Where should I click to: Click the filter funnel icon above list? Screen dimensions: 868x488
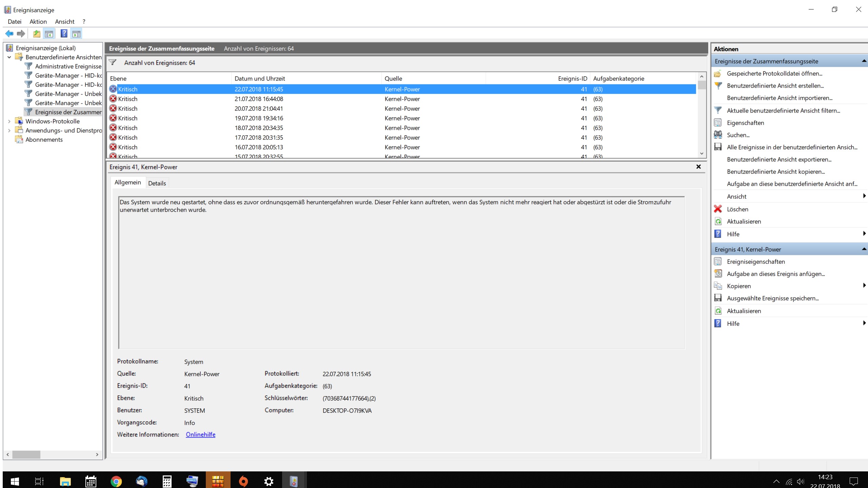pyautogui.click(x=113, y=62)
